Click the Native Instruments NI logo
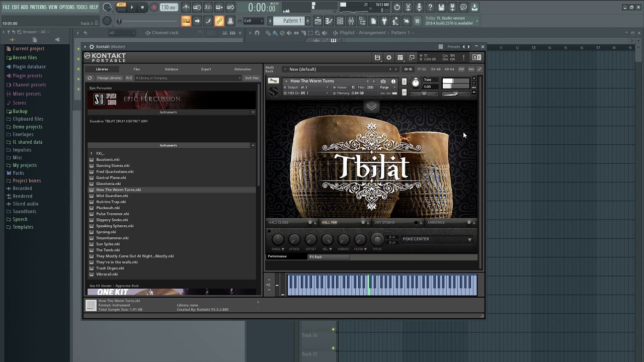 click(476, 57)
